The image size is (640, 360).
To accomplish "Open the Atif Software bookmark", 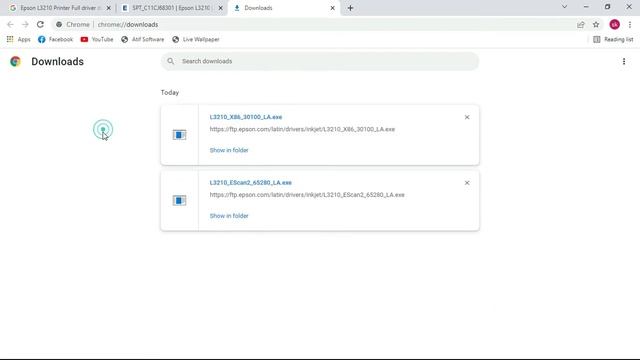I will point(143,40).
